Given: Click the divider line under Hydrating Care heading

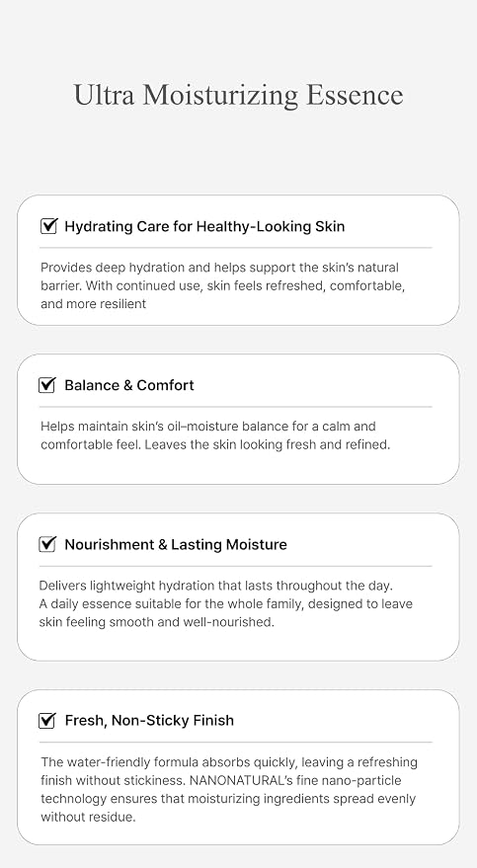Looking at the screenshot, I should tap(236, 248).
